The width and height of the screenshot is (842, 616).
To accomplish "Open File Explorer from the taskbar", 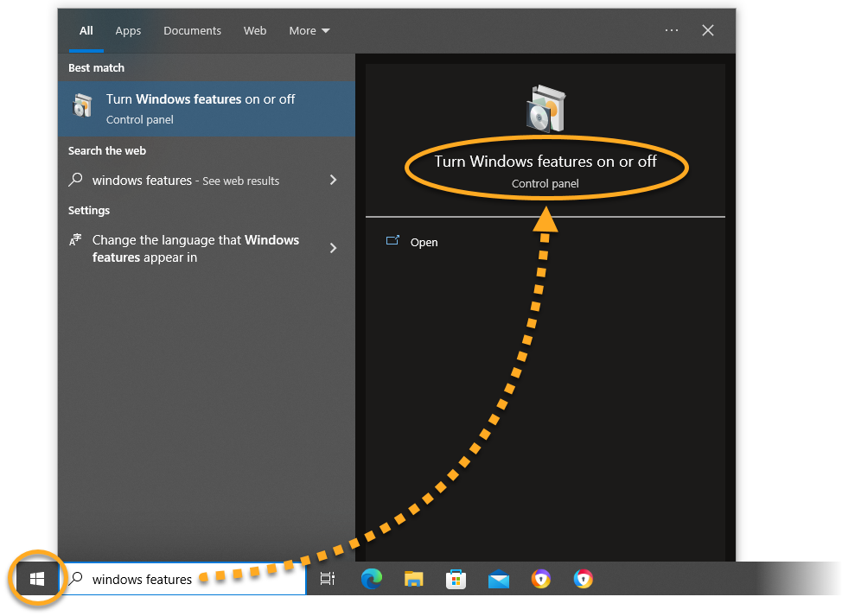I will point(413,579).
